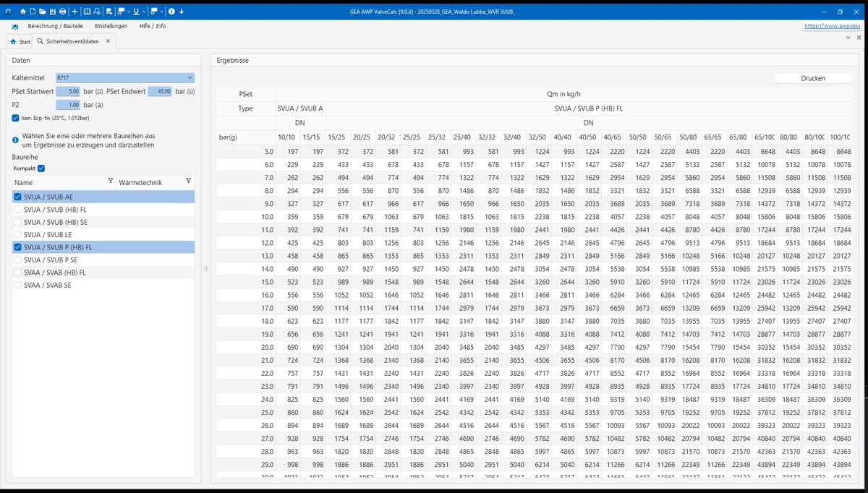Open the Berechnung / Bauteile menu

[x=55, y=26]
